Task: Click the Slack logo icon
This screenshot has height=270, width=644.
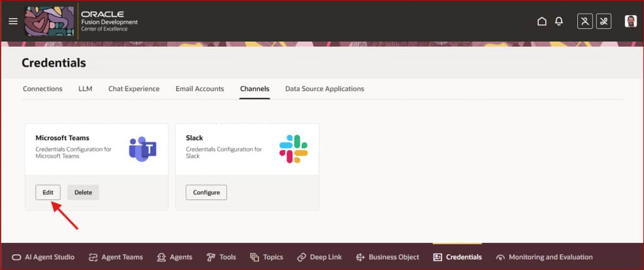Action: pyautogui.click(x=293, y=149)
